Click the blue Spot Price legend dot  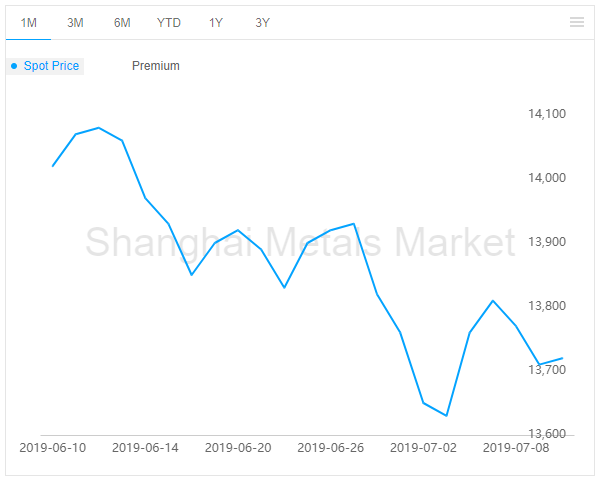click(x=14, y=66)
